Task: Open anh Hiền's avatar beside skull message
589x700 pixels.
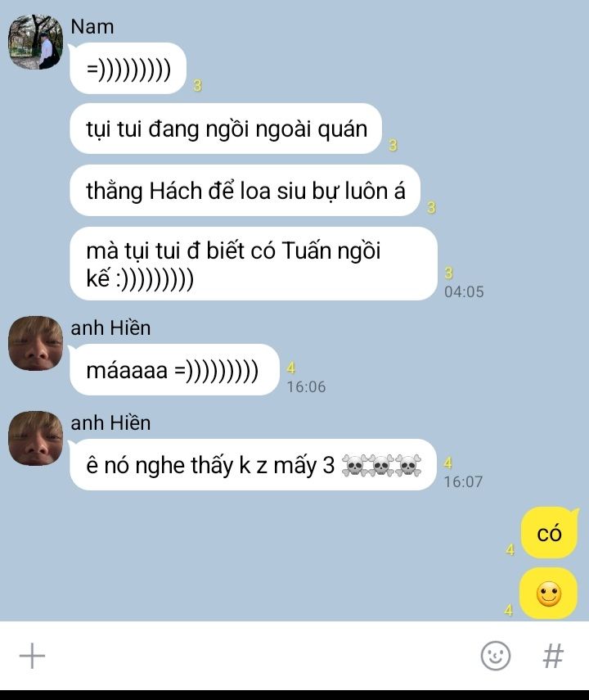Action: pos(36,438)
